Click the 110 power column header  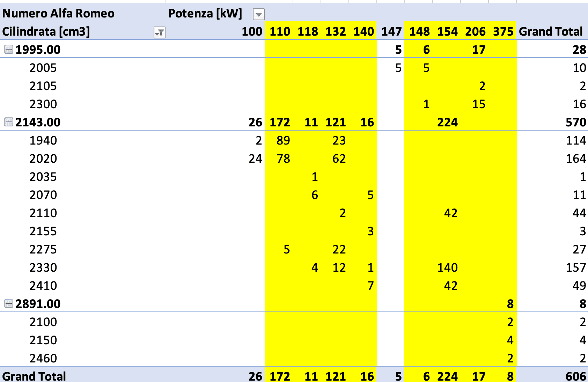[x=280, y=32]
